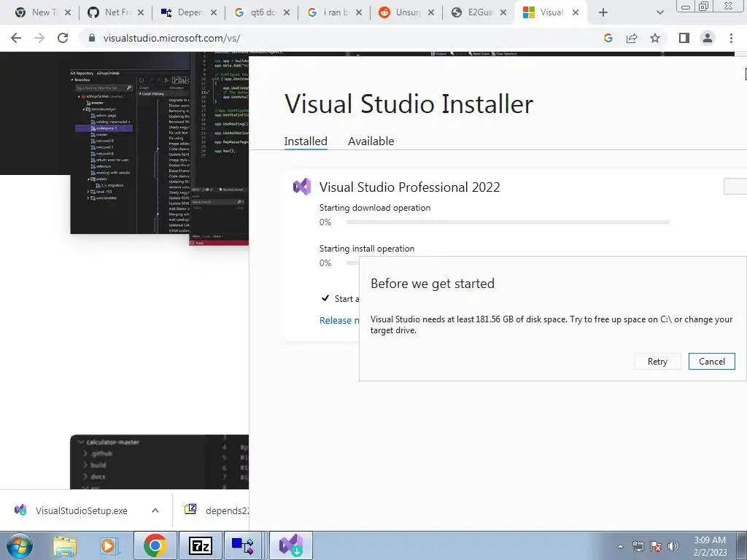Expand options for the VisualStudioSetup.exe download
This screenshot has height=560, width=747.
click(155, 510)
